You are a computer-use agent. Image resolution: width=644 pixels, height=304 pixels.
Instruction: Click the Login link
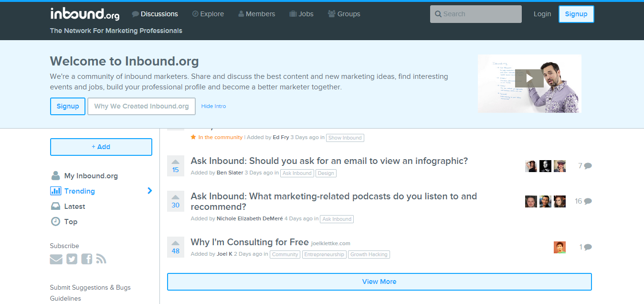coord(542,14)
